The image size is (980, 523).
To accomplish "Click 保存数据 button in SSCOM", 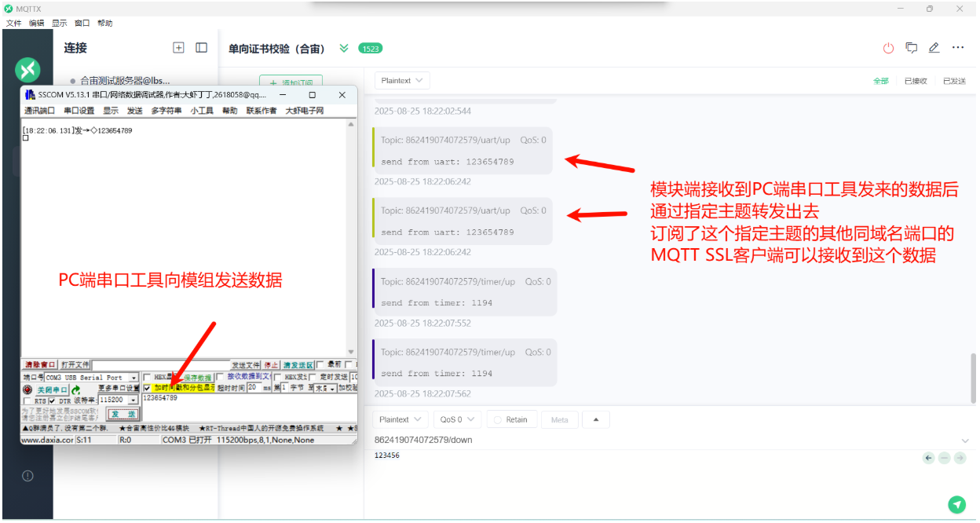I will click(198, 378).
